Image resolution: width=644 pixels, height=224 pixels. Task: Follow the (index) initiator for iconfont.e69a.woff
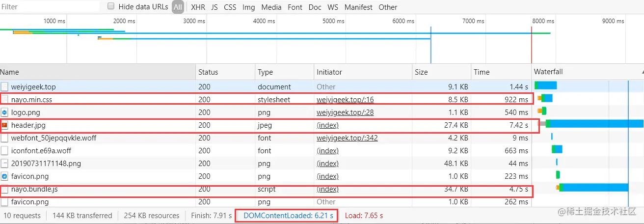(x=328, y=150)
